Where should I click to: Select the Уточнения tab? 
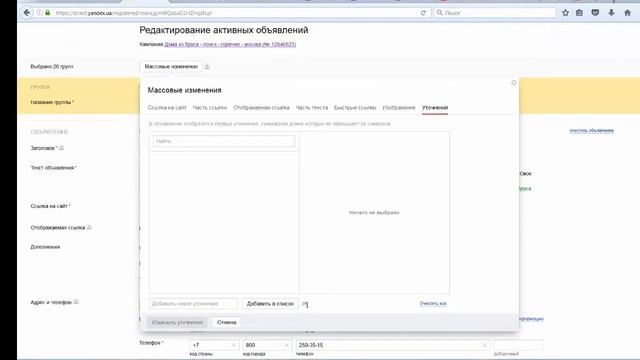pos(435,108)
